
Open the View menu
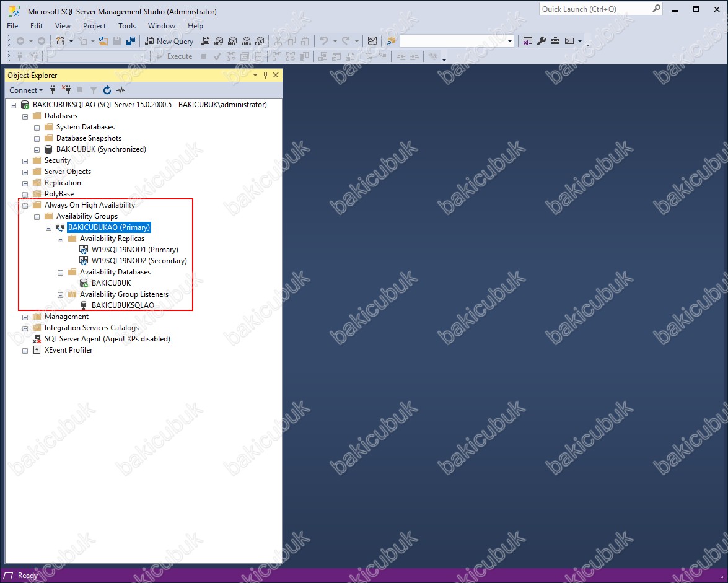63,26
